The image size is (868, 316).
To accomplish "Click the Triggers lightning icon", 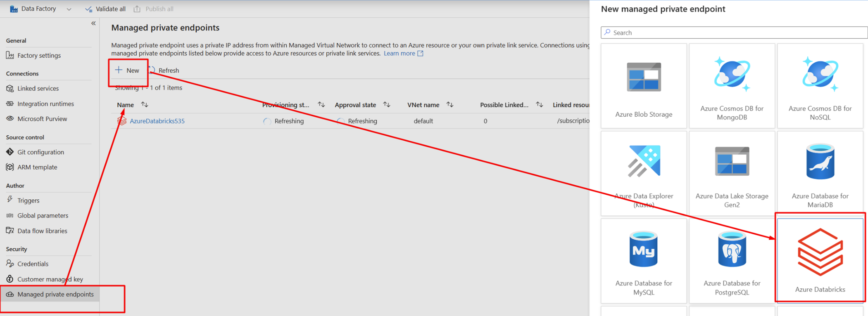I will click(10, 200).
